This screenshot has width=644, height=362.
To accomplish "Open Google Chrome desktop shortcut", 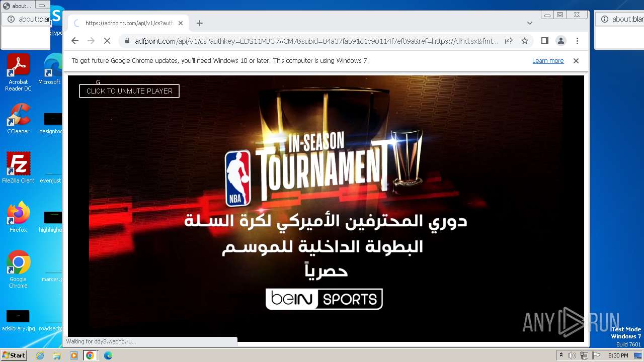I will (18, 269).
